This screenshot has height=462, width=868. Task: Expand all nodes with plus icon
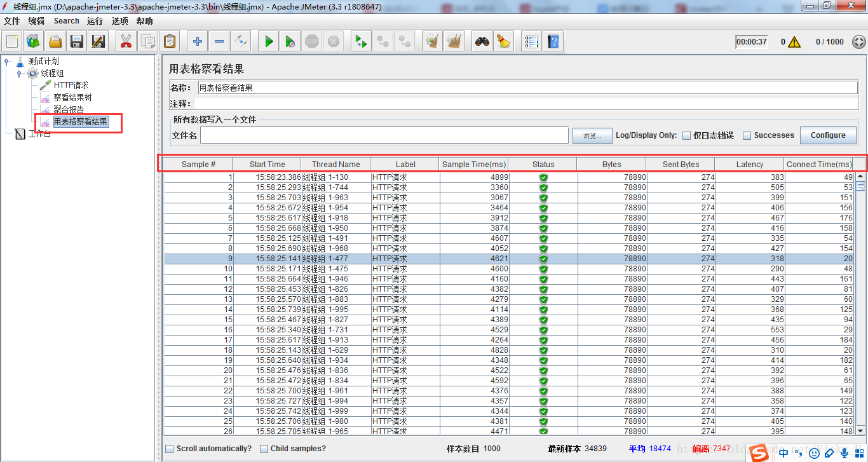pos(198,42)
